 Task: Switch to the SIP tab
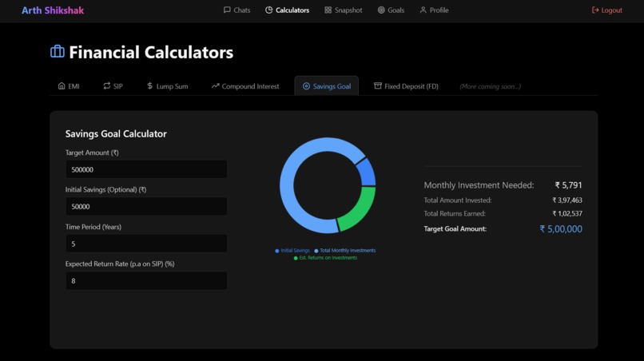(x=113, y=85)
